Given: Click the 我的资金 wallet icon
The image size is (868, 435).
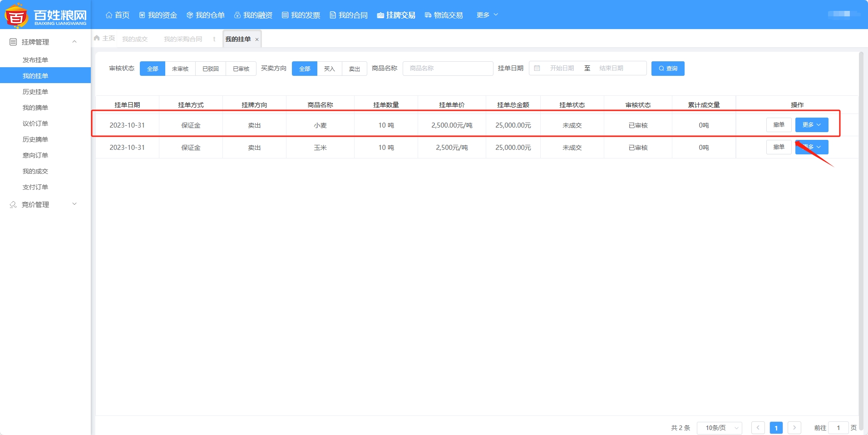Looking at the screenshot, I should (x=142, y=15).
